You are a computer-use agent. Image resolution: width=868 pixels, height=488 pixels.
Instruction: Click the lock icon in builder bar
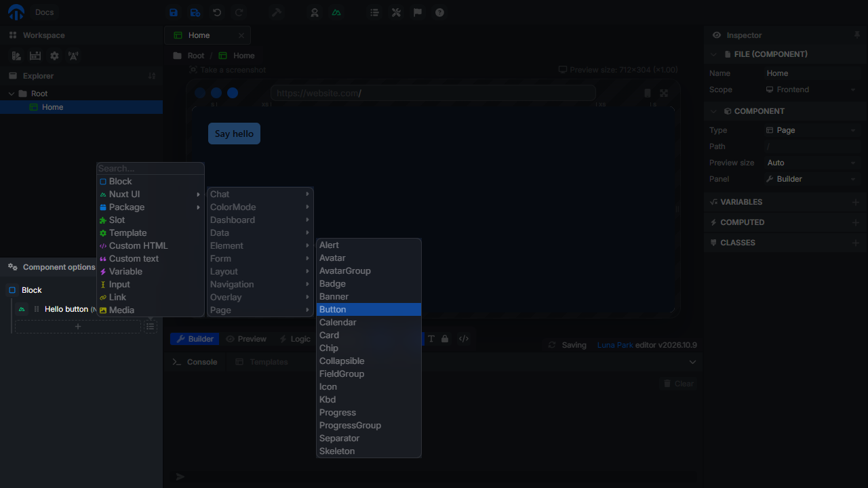[x=445, y=339]
